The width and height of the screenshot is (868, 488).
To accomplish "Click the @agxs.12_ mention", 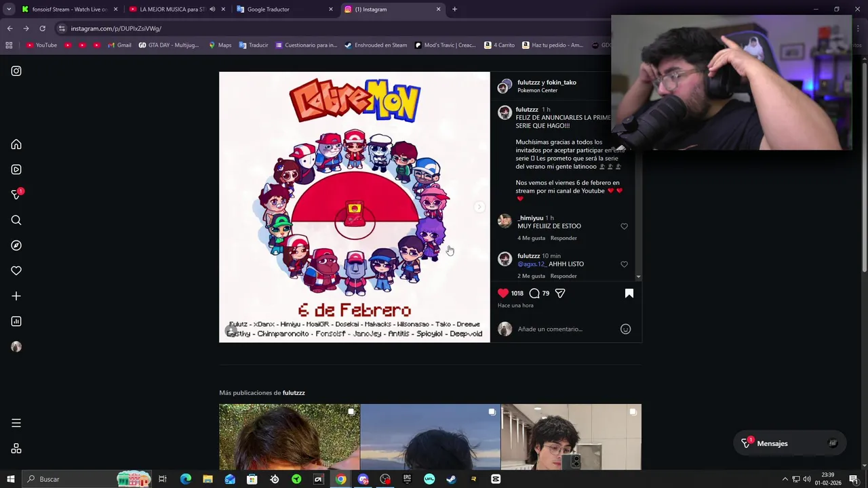I will point(532,264).
